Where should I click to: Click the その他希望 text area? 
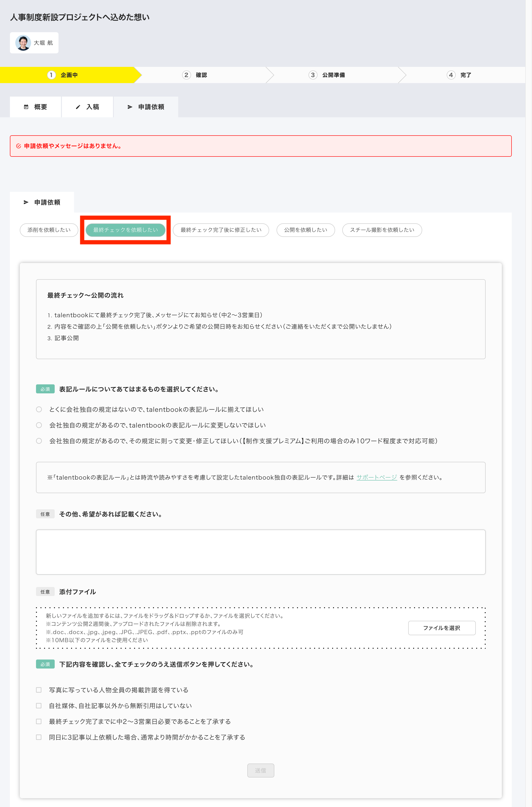(261, 552)
